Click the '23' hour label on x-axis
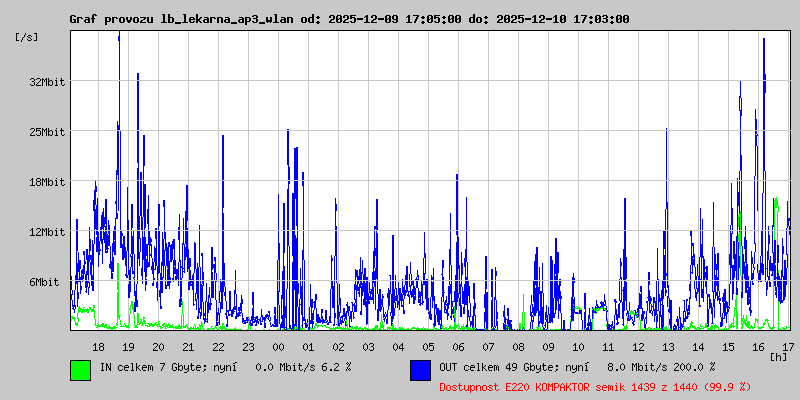The image size is (800, 400). coord(248,347)
